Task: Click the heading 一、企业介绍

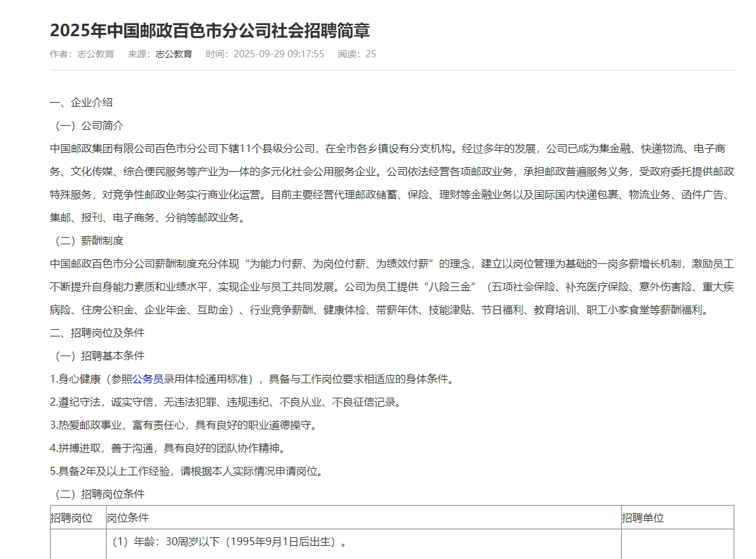Action: (81, 102)
